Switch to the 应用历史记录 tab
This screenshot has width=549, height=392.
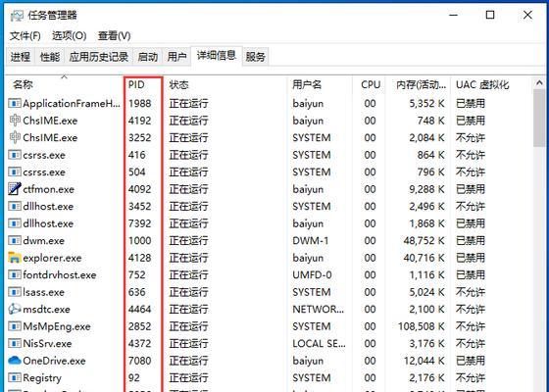point(98,57)
